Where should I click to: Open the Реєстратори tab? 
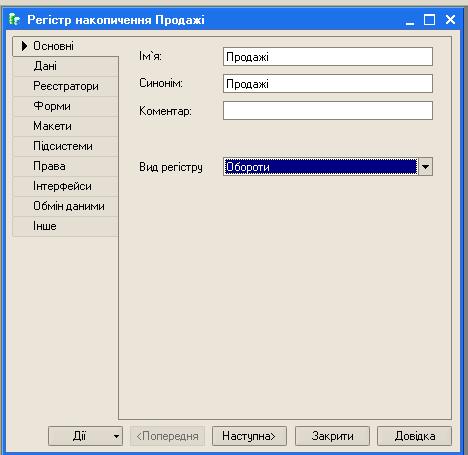tap(65, 86)
